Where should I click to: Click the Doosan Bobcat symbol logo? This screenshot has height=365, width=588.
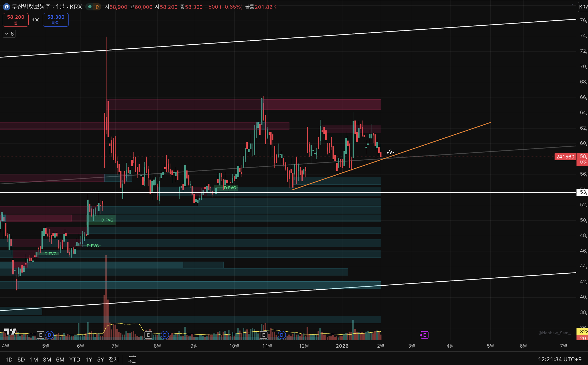(x=6, y=7)
